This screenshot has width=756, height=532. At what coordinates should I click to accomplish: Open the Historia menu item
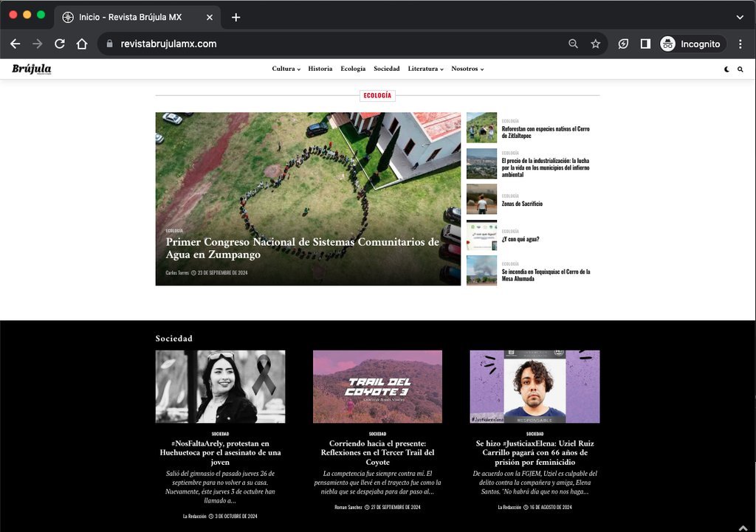click(x=320, y=69)
